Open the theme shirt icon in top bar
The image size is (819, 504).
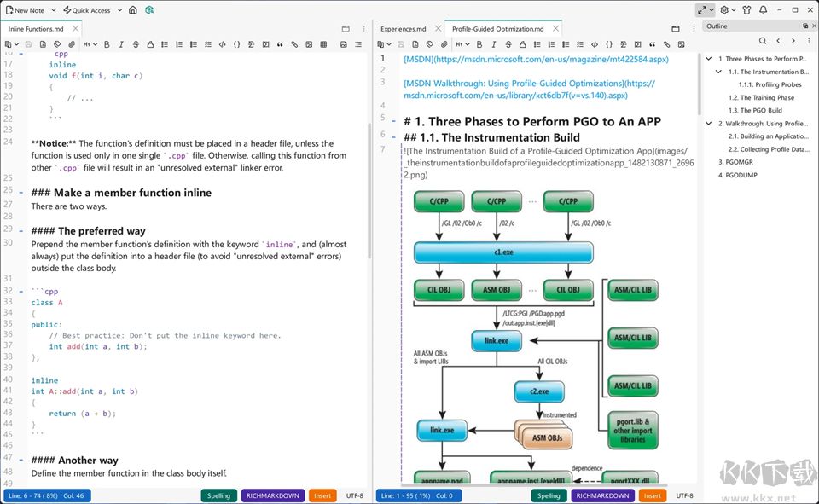click(x=747, y=10)
